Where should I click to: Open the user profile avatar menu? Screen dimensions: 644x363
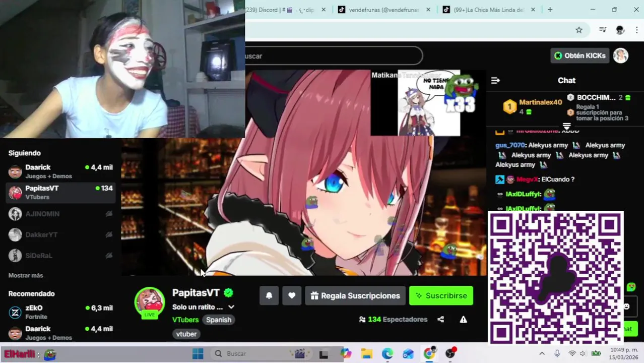click(x=621, y=55)
